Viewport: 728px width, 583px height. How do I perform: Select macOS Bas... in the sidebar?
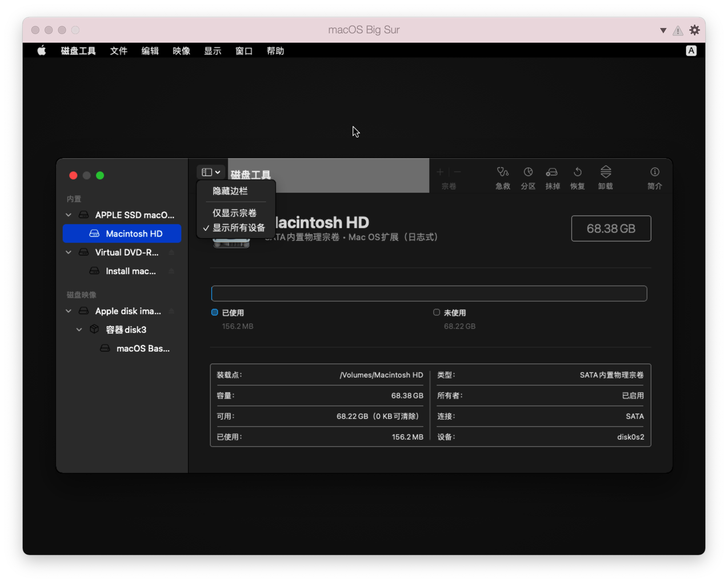tap(142, 348)
